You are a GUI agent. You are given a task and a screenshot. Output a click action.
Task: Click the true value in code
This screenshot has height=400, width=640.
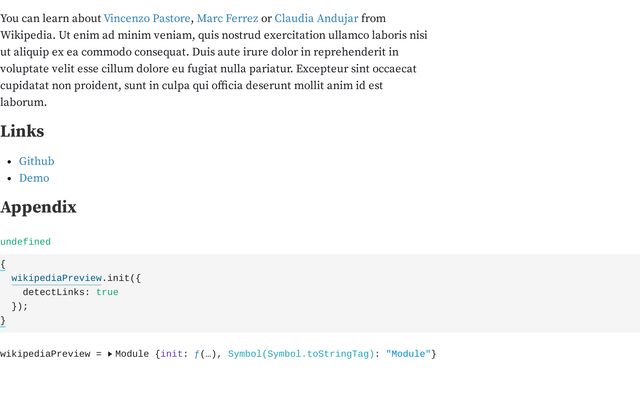107,292
